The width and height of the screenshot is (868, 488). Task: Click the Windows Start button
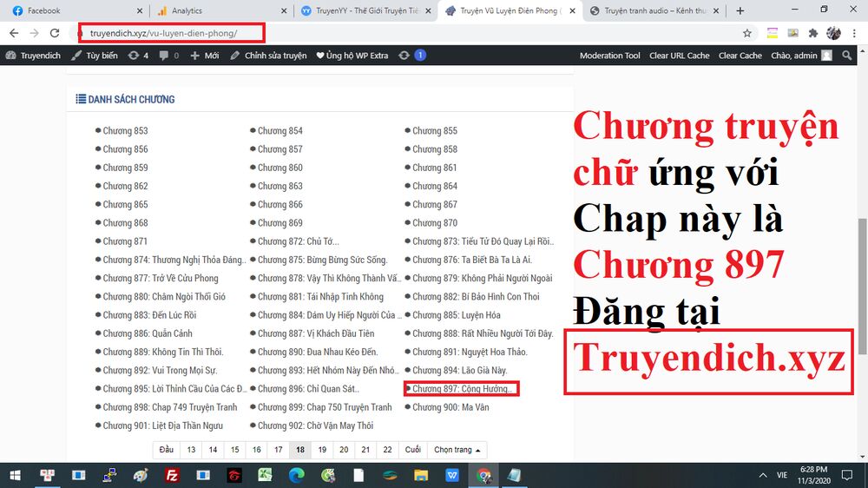16,476
